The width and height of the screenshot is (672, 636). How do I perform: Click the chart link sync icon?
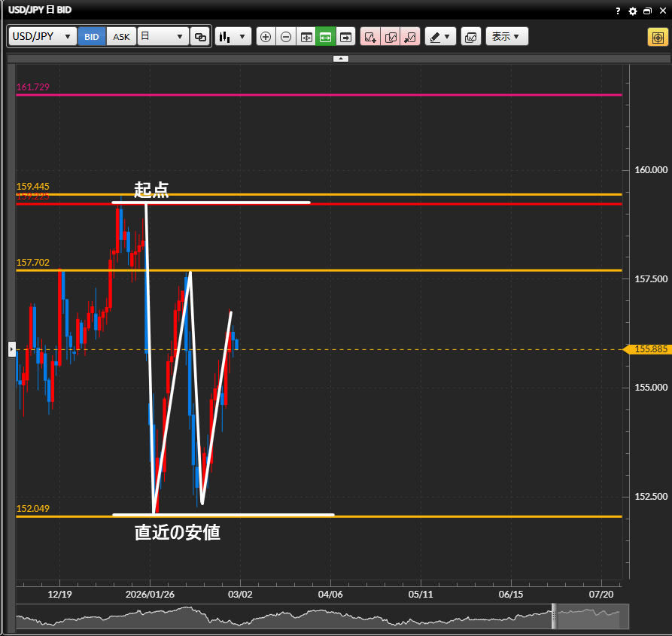point(200,36)
